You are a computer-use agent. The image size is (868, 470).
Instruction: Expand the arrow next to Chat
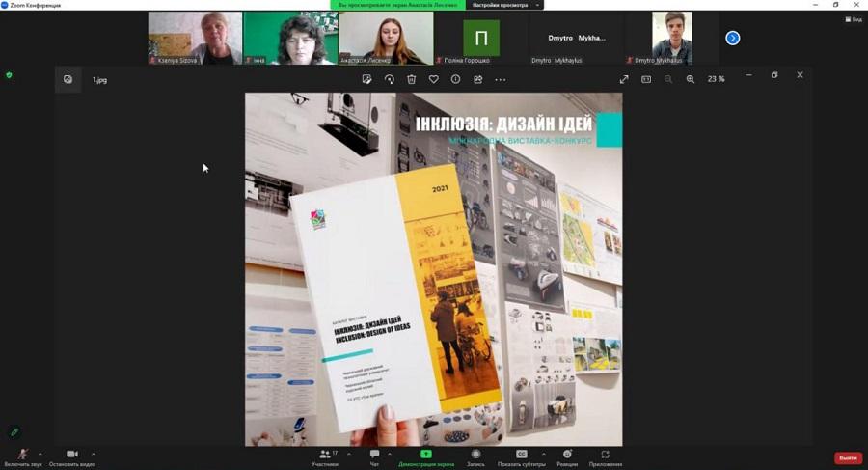tap(390, 454)
